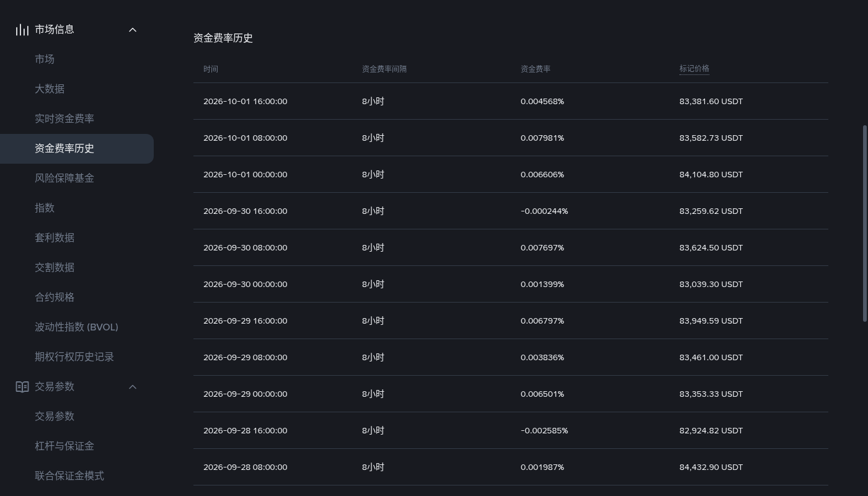Collapse the 市场信息 section chevron
This screenshot has height=496, width=868.
[x=133, y=30]
